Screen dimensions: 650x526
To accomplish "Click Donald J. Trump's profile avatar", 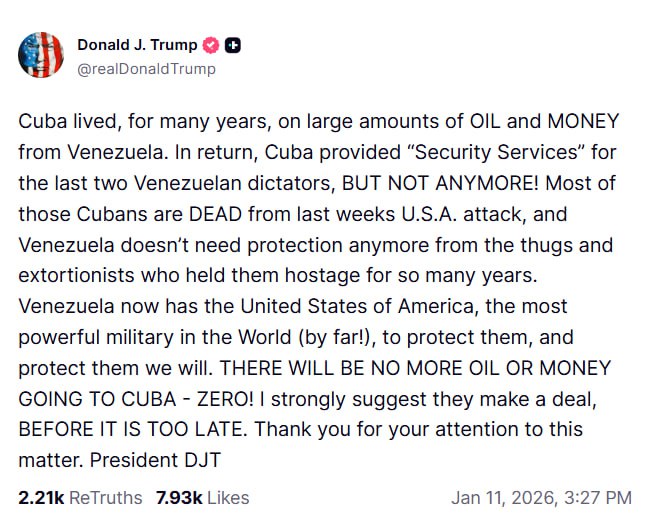I will 41,55.
